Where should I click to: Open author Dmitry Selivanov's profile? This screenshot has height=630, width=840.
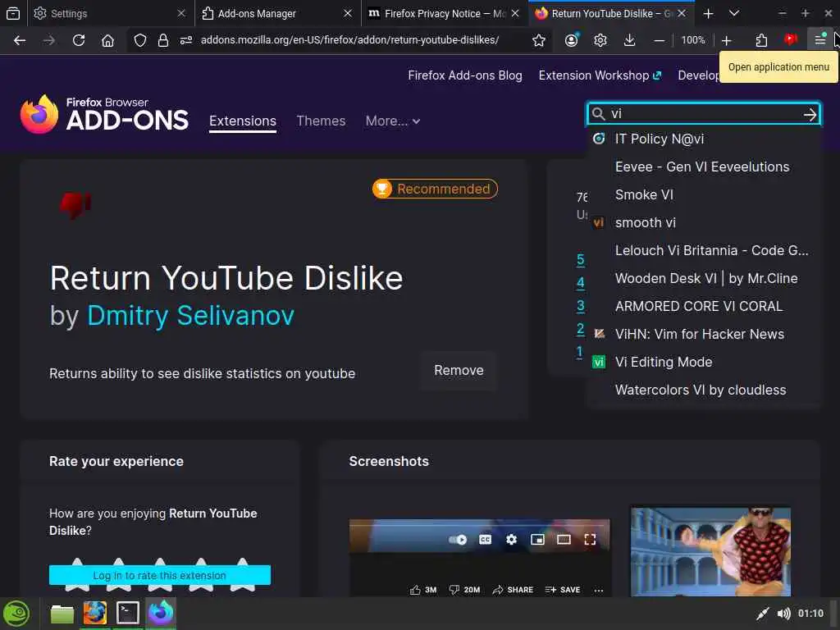190,315
